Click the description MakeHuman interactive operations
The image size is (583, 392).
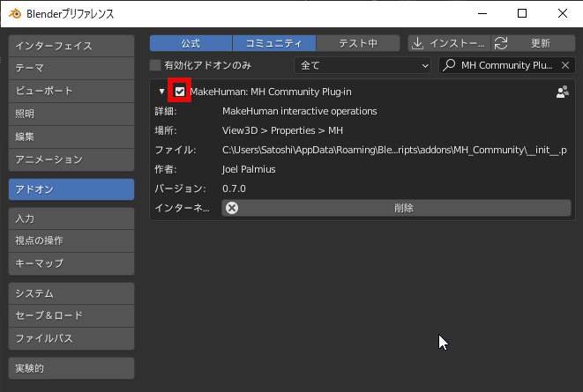[299, 111]
